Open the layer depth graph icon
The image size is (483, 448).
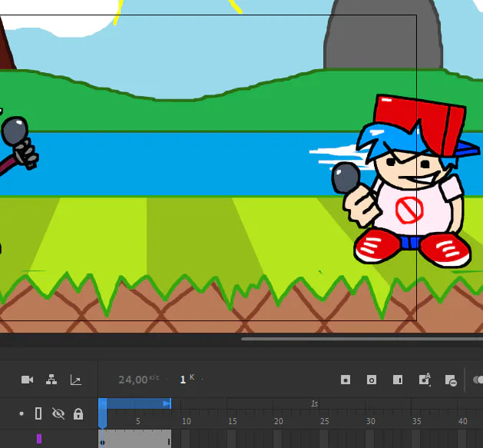click(76, 380)
